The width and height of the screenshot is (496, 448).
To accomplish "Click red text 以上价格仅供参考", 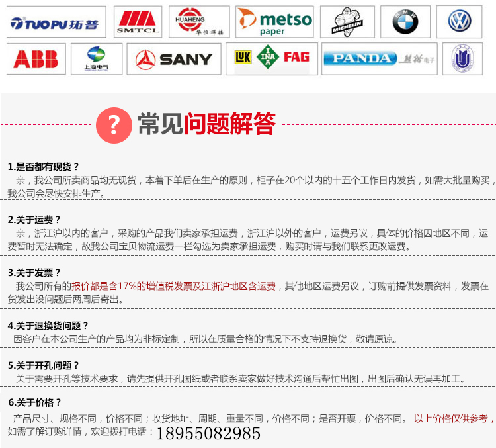I will [451, 419].
